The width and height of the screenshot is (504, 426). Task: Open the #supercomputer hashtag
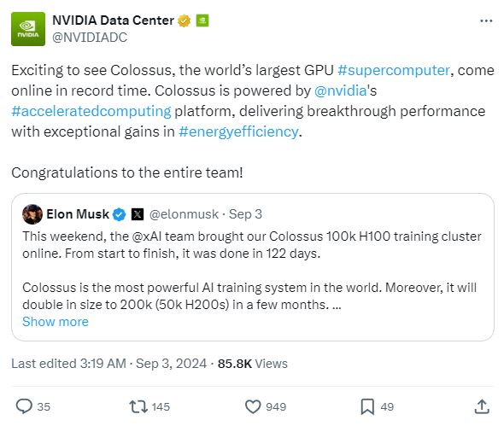394,70
